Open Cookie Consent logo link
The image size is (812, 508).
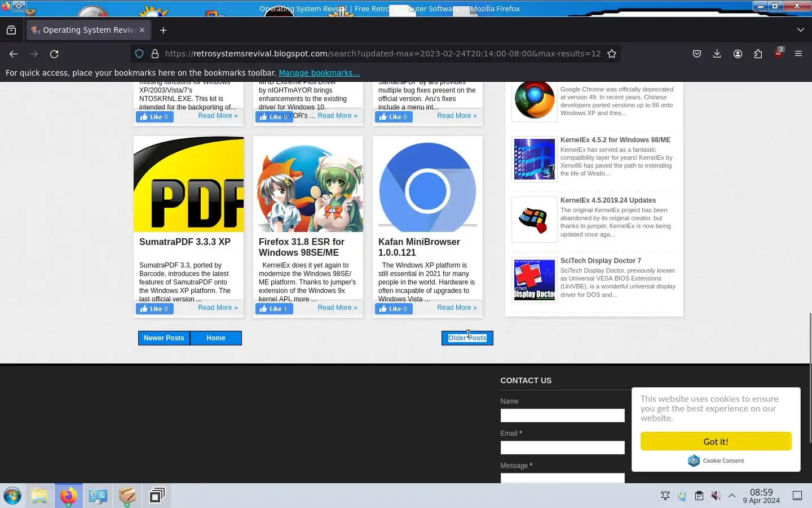tap(716, 461)
